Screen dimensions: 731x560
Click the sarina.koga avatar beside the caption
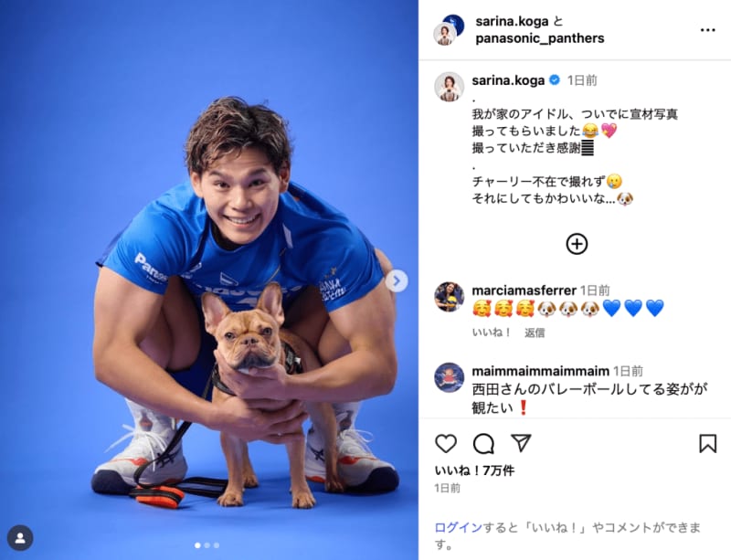[450, 87]
